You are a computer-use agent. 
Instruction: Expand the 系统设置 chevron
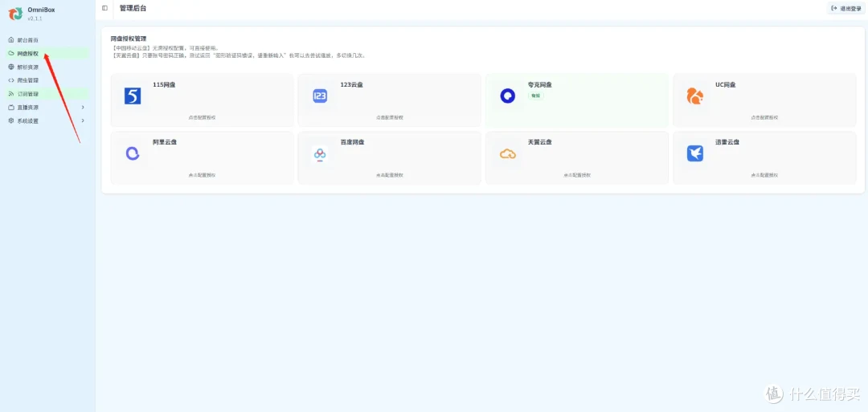[83, 120]
